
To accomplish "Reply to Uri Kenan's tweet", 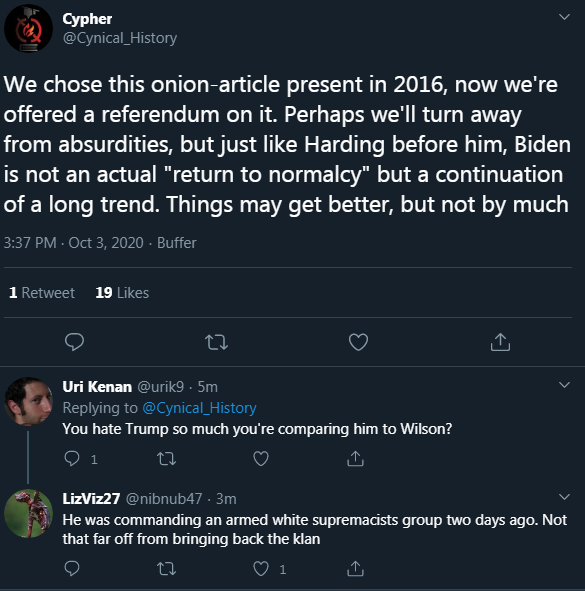I will tap(72, 459).
